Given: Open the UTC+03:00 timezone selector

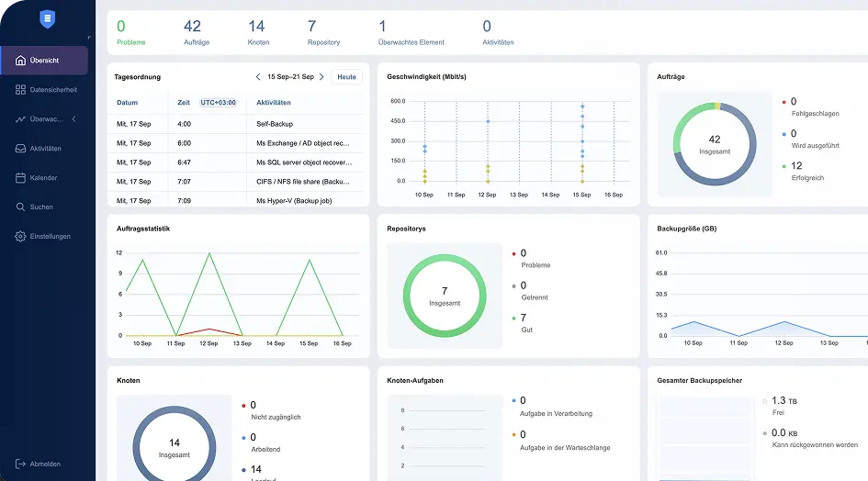Looking at the screenshot, I should pos(218,103).
